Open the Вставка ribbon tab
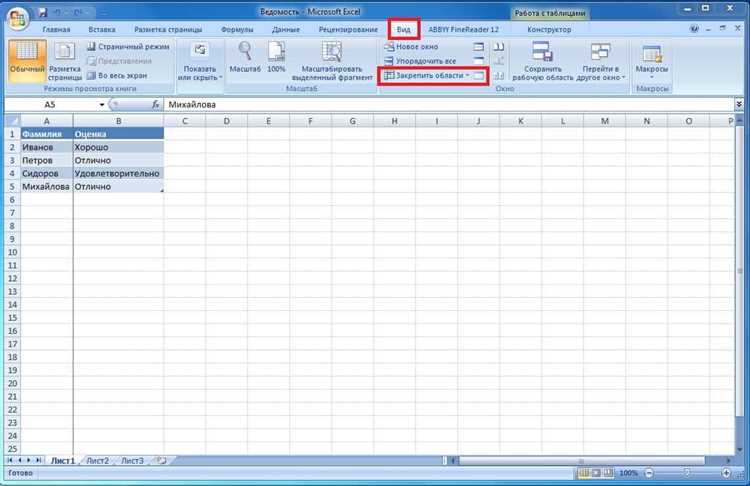This screenshot has width=750, height=486. [102, 30]
